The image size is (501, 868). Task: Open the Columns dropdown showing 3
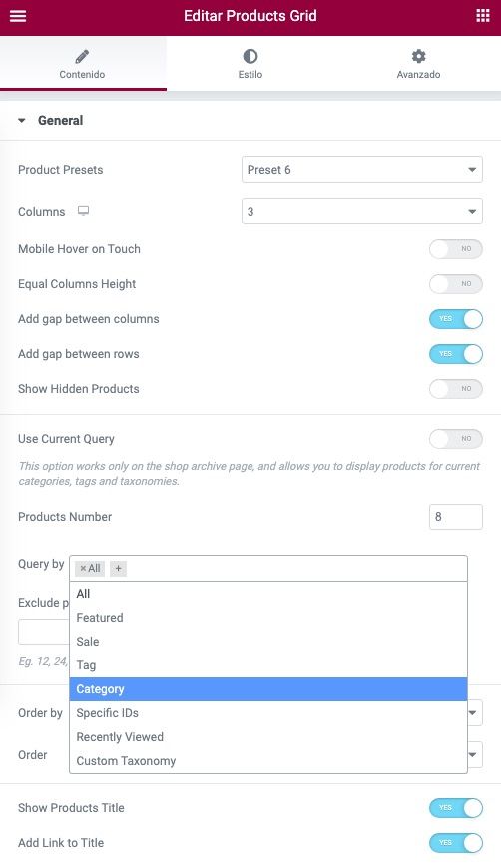click(362, 211)
